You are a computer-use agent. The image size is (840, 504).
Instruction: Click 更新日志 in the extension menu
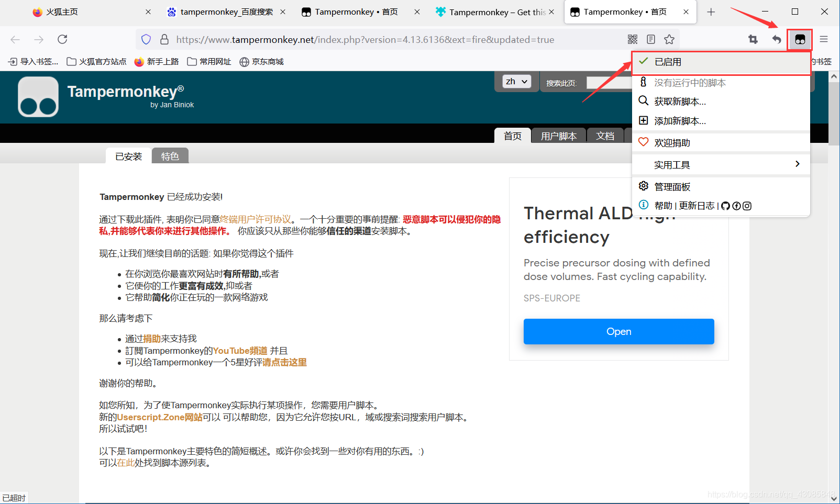coord(697,206)
